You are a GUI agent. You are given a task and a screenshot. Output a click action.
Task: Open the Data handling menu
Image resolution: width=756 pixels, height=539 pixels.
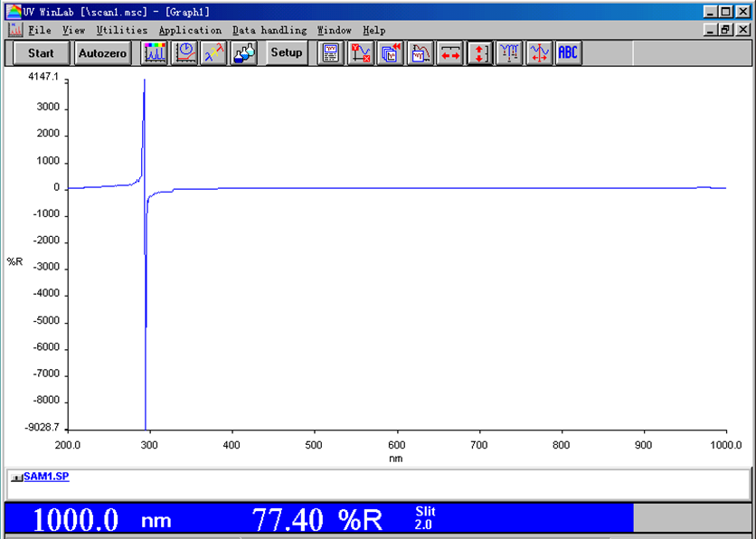click(x=269, y=31)
